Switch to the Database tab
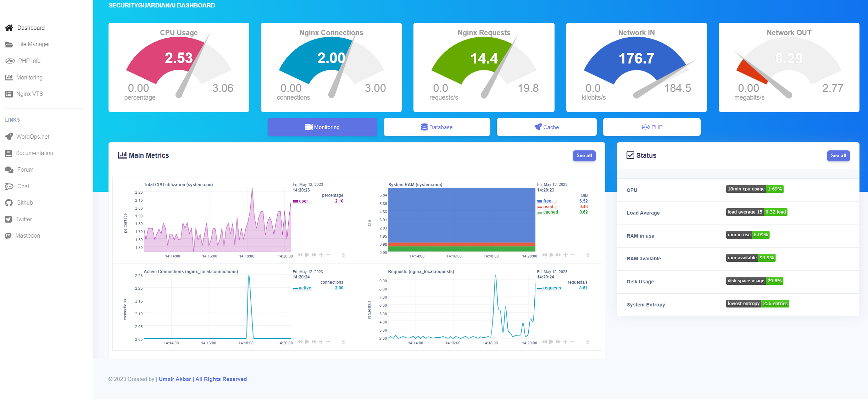 coord(437,127)
